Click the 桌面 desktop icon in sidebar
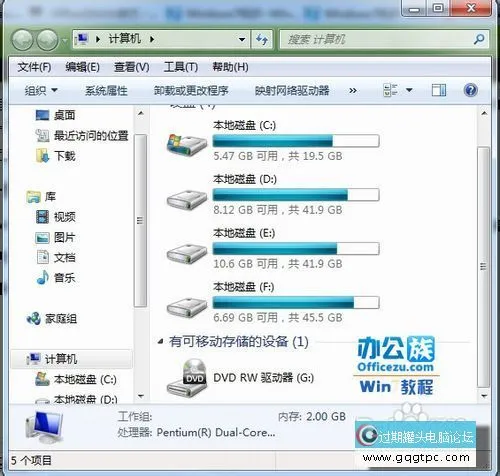This screenshot has height=476, width=500. click(x=42, y=115)
